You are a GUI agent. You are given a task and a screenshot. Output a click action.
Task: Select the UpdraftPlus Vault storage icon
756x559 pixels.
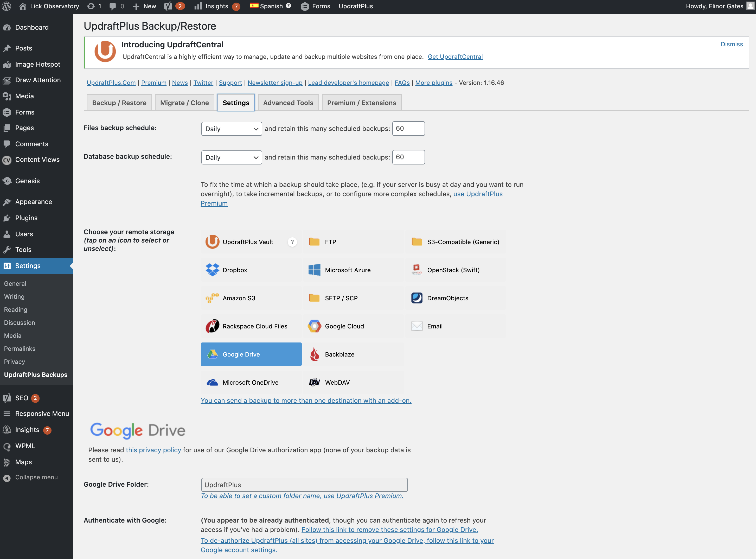(213, 242)
